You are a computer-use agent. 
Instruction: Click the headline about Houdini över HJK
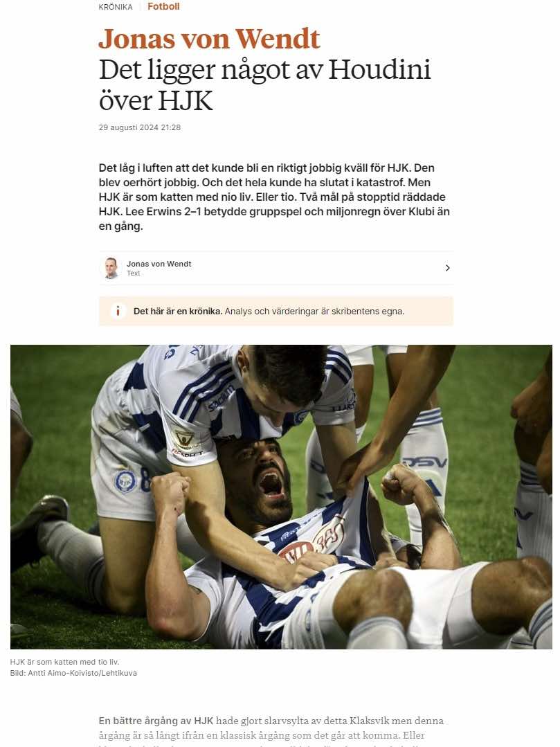click(x=264, y=84)
